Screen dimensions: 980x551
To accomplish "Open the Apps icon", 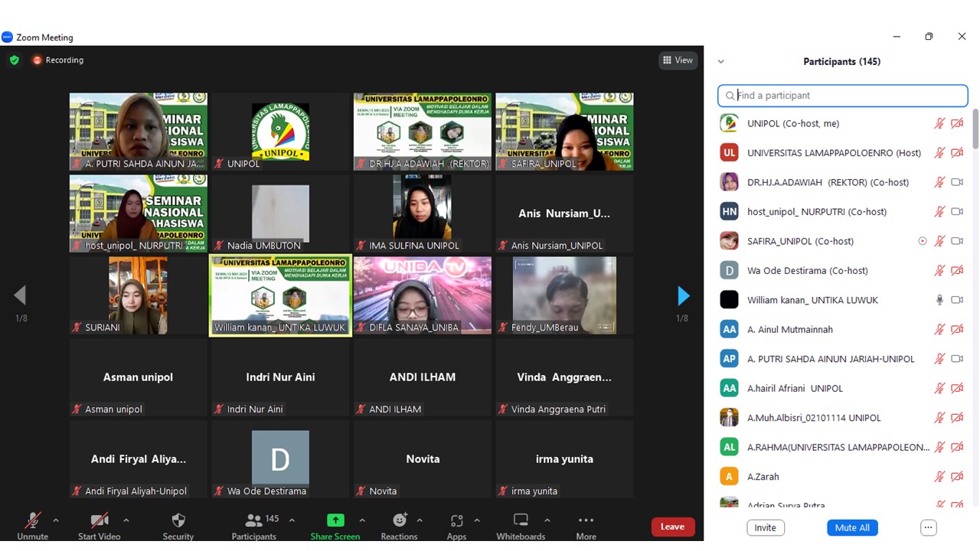I will coord(457,520).
